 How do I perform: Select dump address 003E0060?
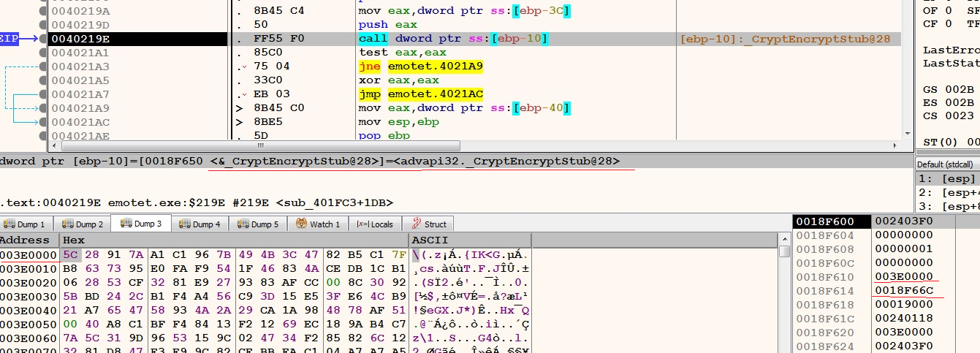tap(28, 338)
